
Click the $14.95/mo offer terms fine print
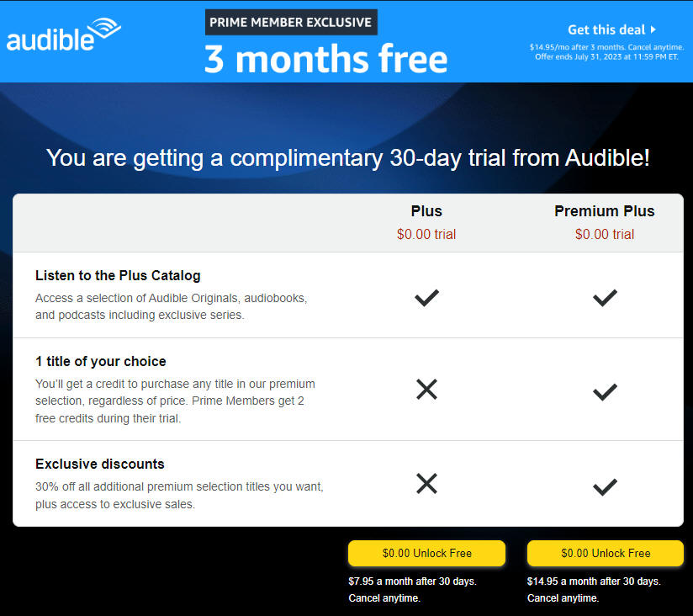click(x=606, y=51)
